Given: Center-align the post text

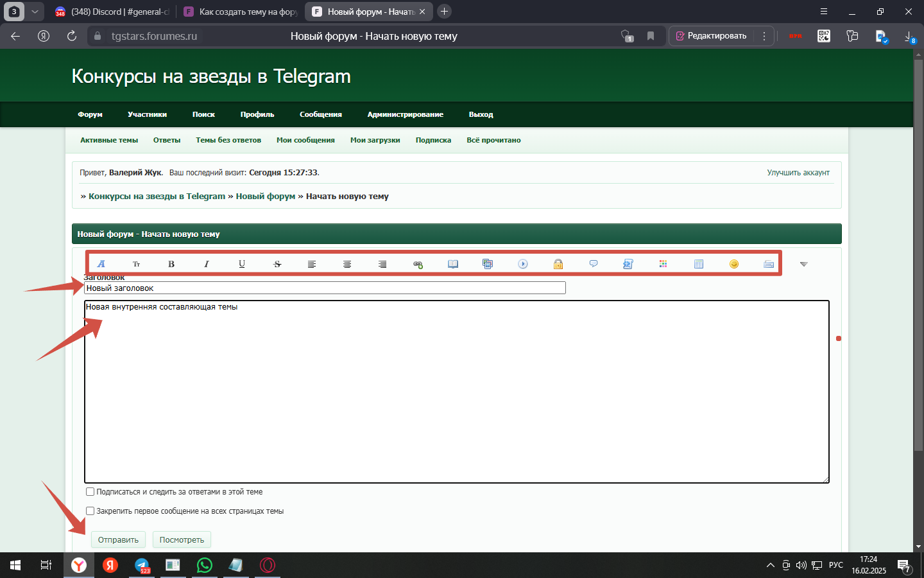Looking at the screenshot, I should pyautogui.click(x=347, y=264).
